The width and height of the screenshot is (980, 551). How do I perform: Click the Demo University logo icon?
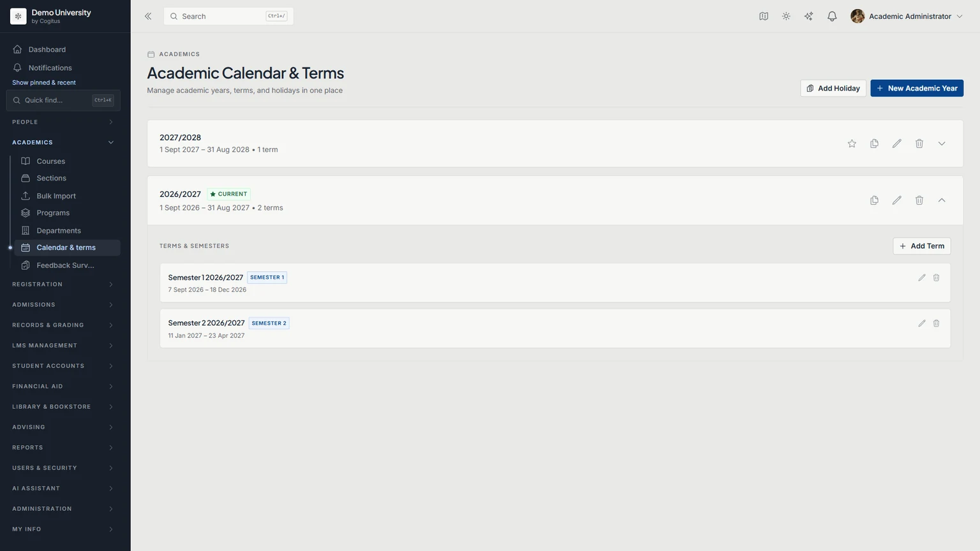18,17
